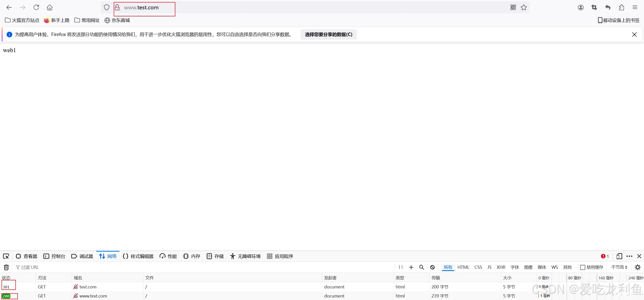Open the extensions puzzle menu
644x300 pixels.
coord(621,8)
